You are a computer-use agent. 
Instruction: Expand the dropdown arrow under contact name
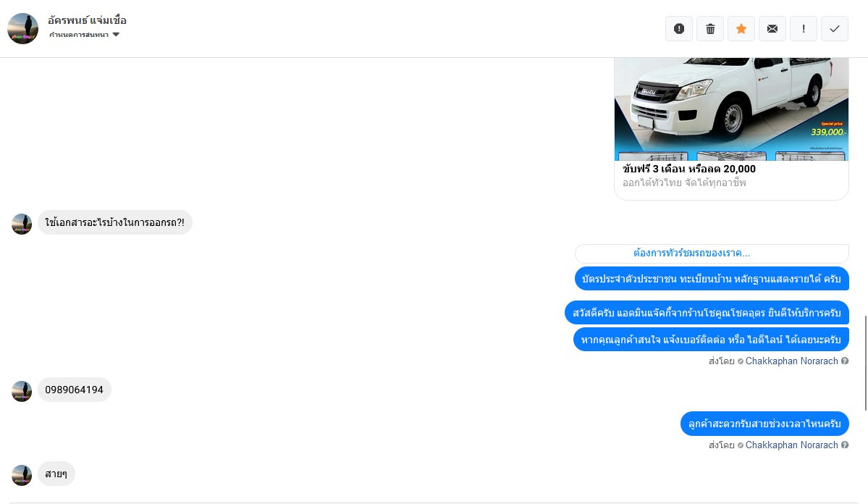pyautogui.click(x=116, y=34)
